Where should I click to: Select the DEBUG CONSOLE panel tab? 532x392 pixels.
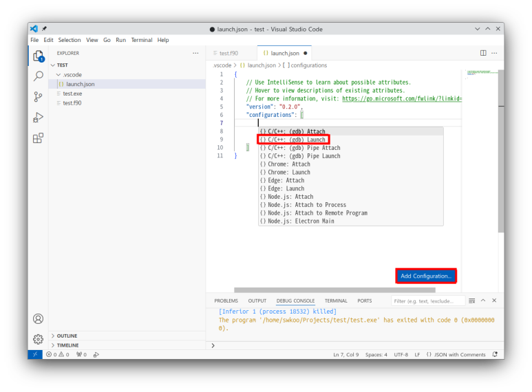pyautogui.click(x=295, y=301)
